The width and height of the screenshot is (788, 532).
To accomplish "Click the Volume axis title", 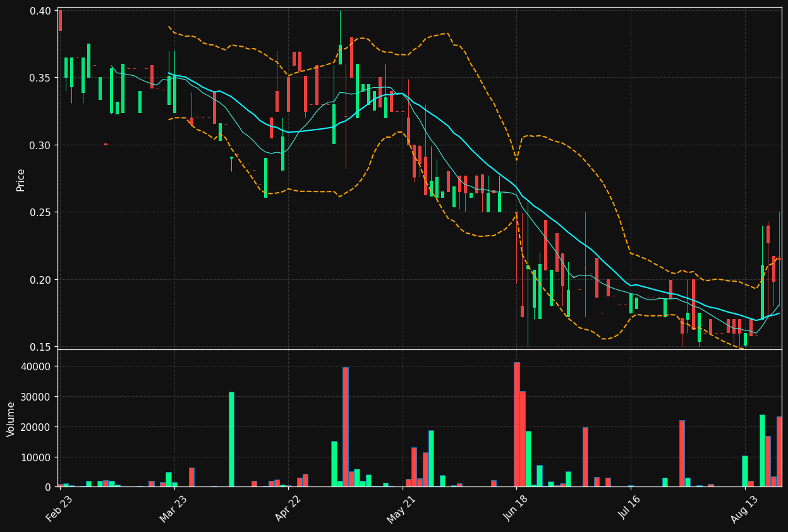I will [x=11, y=419].
